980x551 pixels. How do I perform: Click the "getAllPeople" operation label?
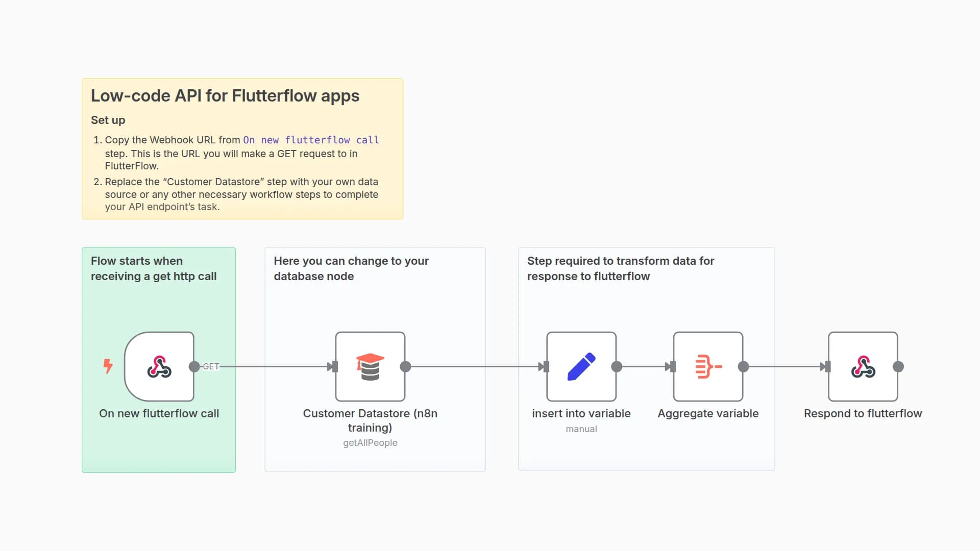pos(370,443)
